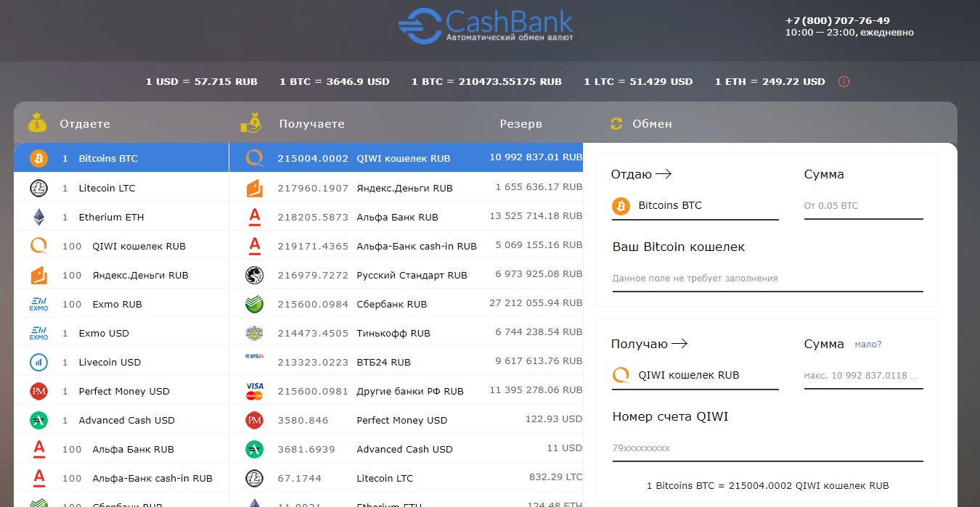
Task: Click the rate 1 BTC = 3646.9 USD
Action: pyautogui.click(x=335, y=82)
